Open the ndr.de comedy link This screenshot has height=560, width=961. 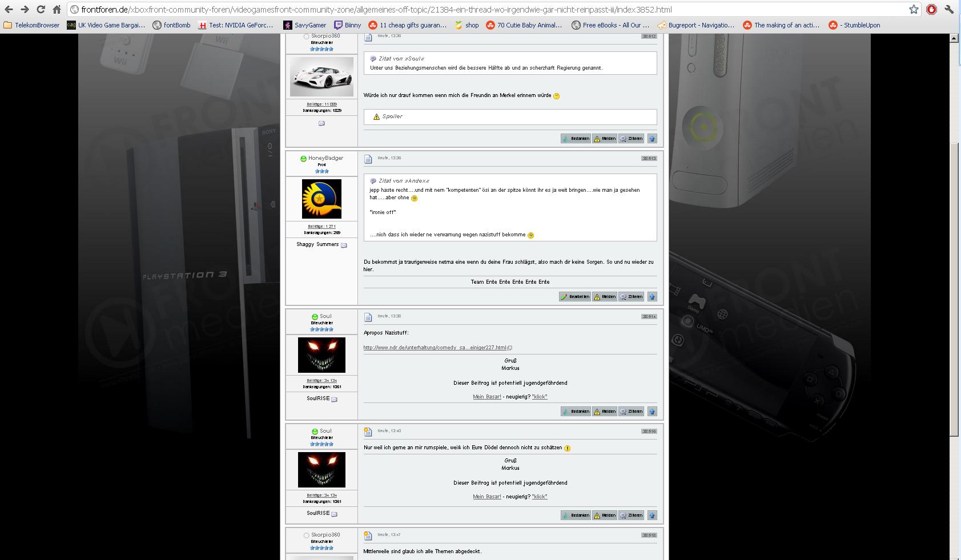[x=435, y=348]
